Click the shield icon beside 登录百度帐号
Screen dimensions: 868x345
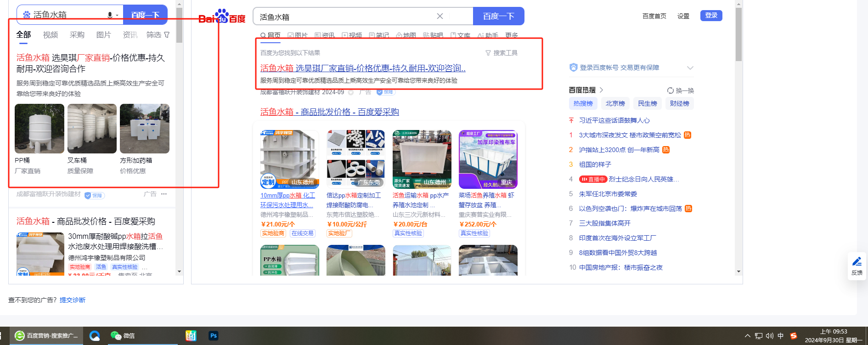point(573,68)
